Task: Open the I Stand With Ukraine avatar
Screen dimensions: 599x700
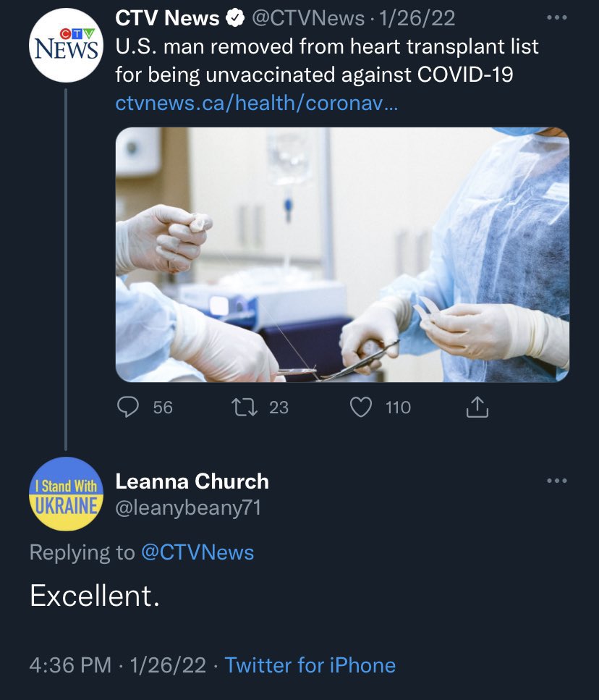Action: pyautogui.click(x=66, y=494)
